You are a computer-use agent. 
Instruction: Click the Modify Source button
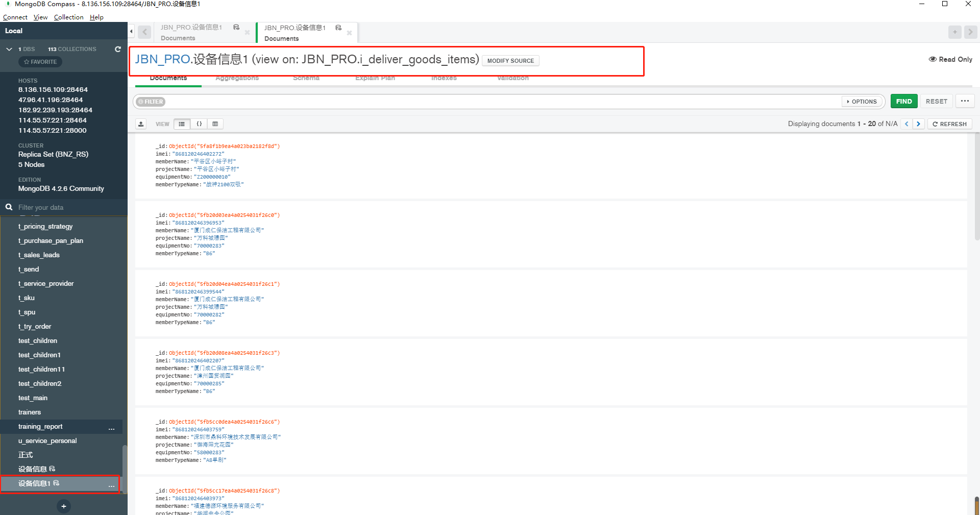[x=510, y=61]
